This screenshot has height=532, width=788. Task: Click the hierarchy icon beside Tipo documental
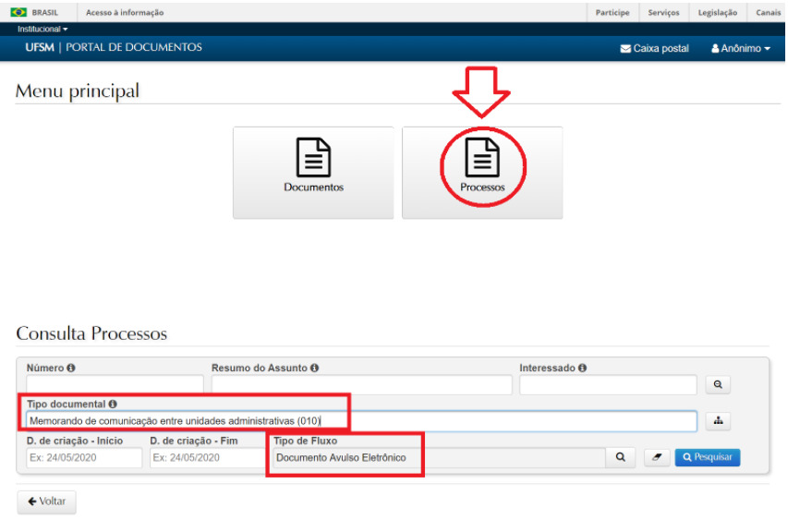pos(717,421)
